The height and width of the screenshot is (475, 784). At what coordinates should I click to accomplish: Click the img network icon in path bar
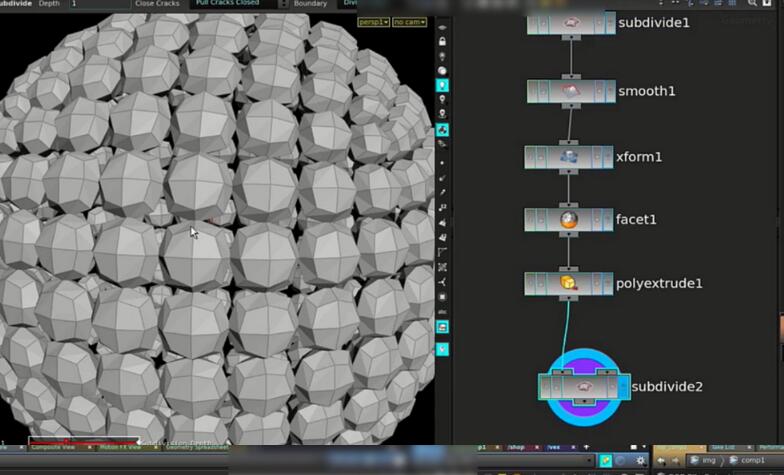694,460
